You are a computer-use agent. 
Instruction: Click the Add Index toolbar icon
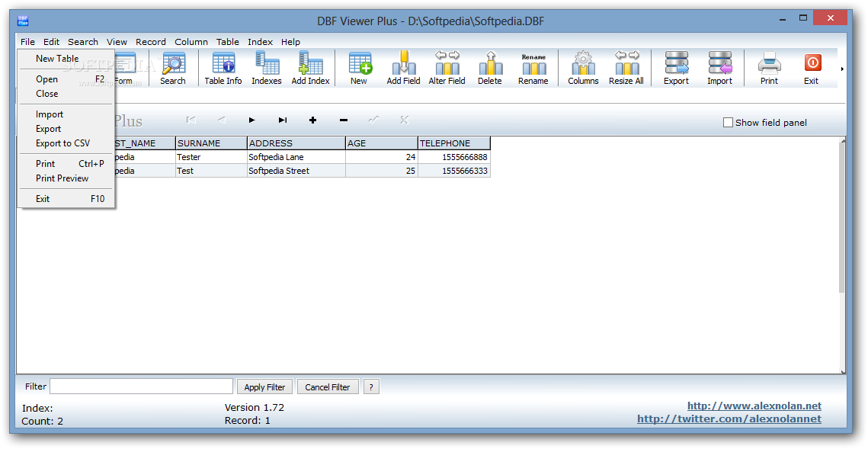[310, 68]
